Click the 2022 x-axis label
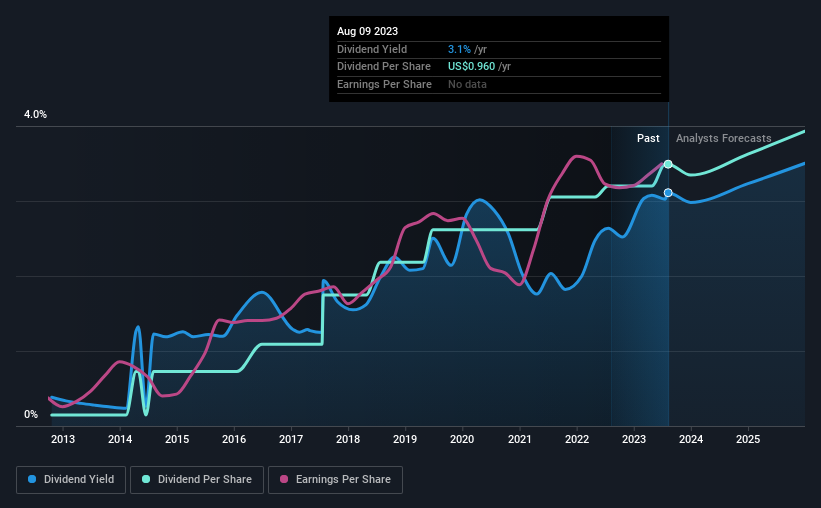821x508 pixels. pos(577,439)
